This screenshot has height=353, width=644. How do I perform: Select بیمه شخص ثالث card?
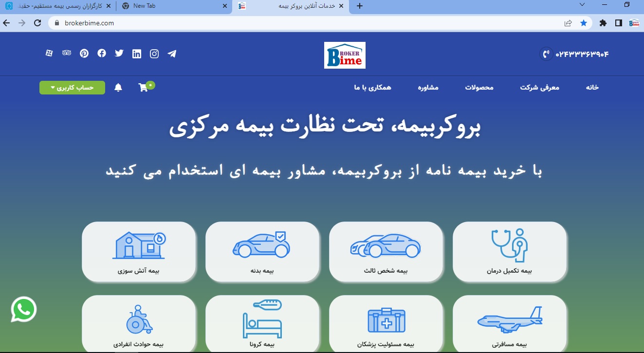[x=386, y=252]
